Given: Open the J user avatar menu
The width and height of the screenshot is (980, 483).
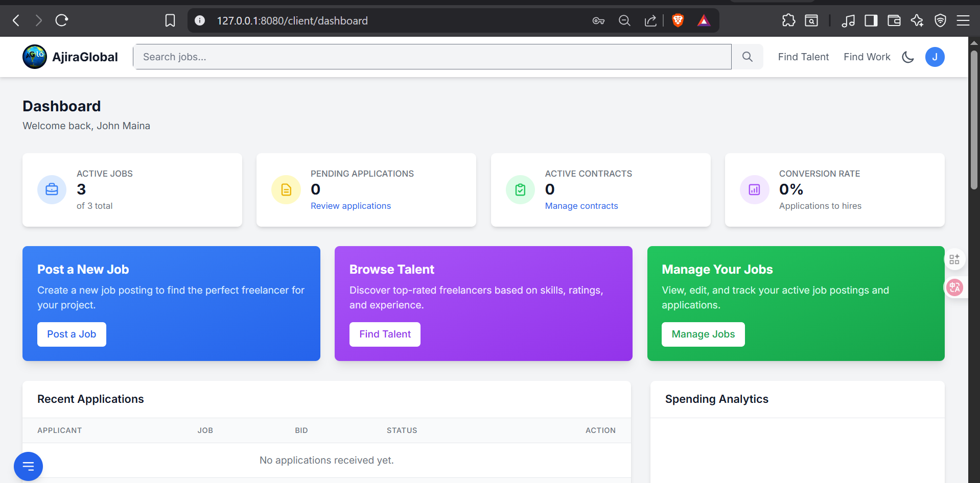Looking at the screenshot, I should [935, 57].
